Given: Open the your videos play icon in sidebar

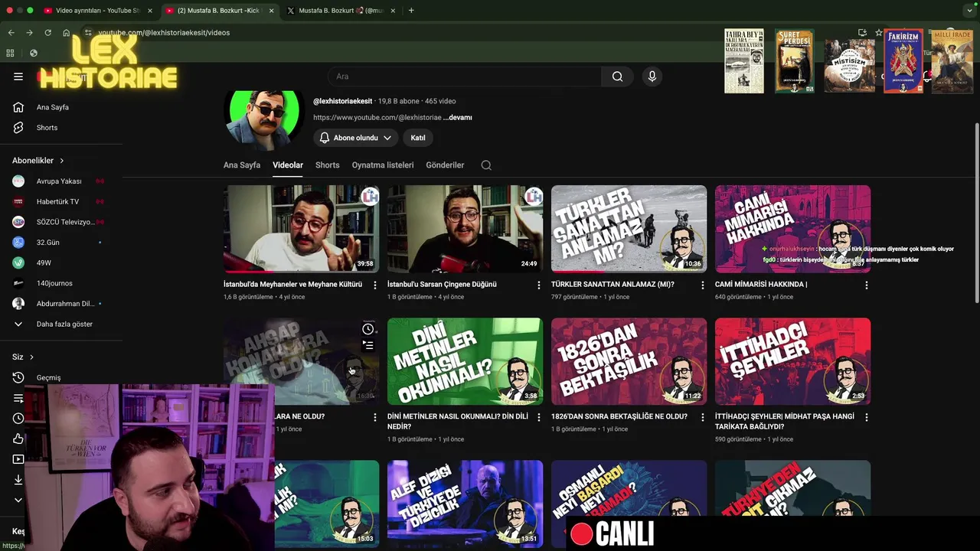Looking at the screenshot, I should pos(18,459).
